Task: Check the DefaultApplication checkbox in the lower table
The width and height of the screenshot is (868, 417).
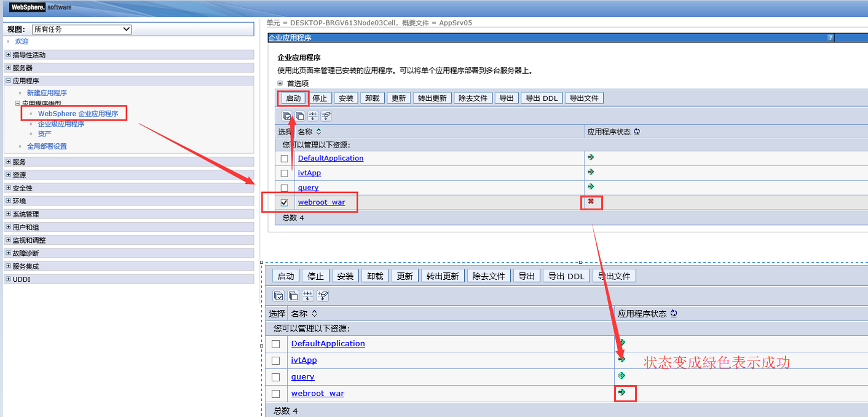Action: coord(275,344)
